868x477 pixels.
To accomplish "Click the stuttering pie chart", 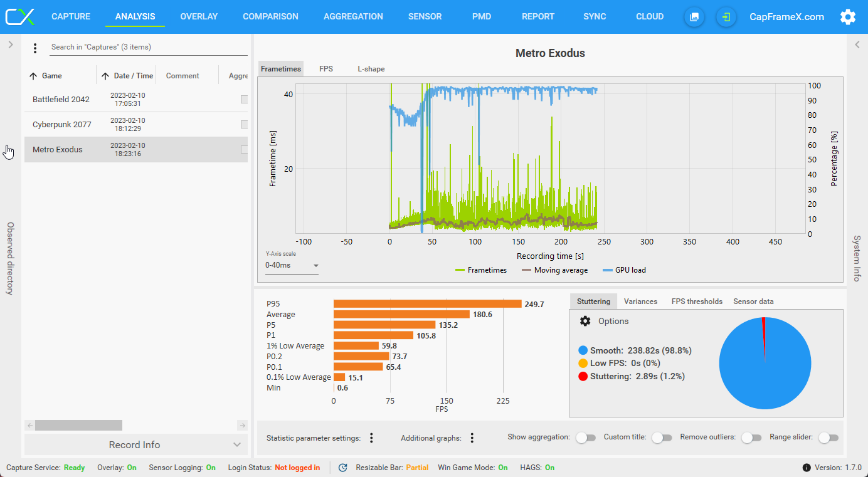I will (765, 363).
